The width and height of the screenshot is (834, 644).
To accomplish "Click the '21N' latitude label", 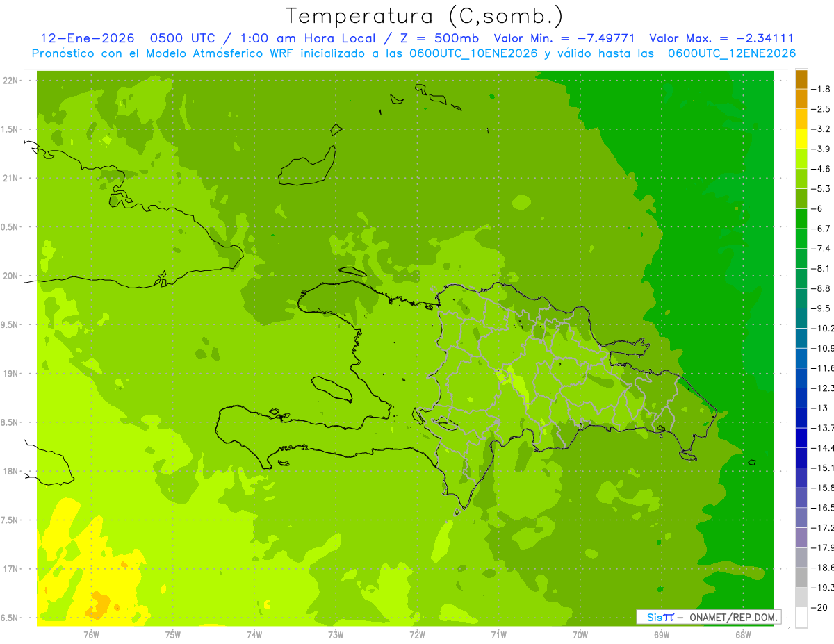I will (x=10, y=178).
